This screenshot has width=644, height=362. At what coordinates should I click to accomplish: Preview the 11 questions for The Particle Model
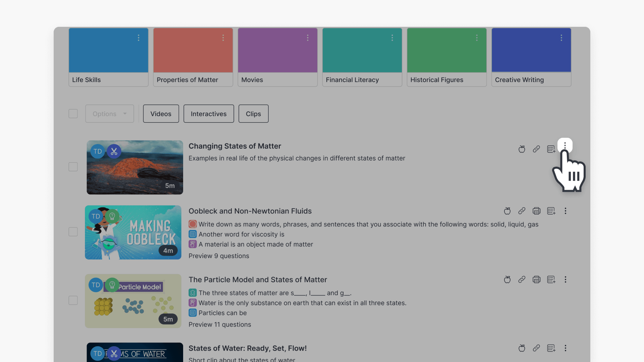point(220,324)
